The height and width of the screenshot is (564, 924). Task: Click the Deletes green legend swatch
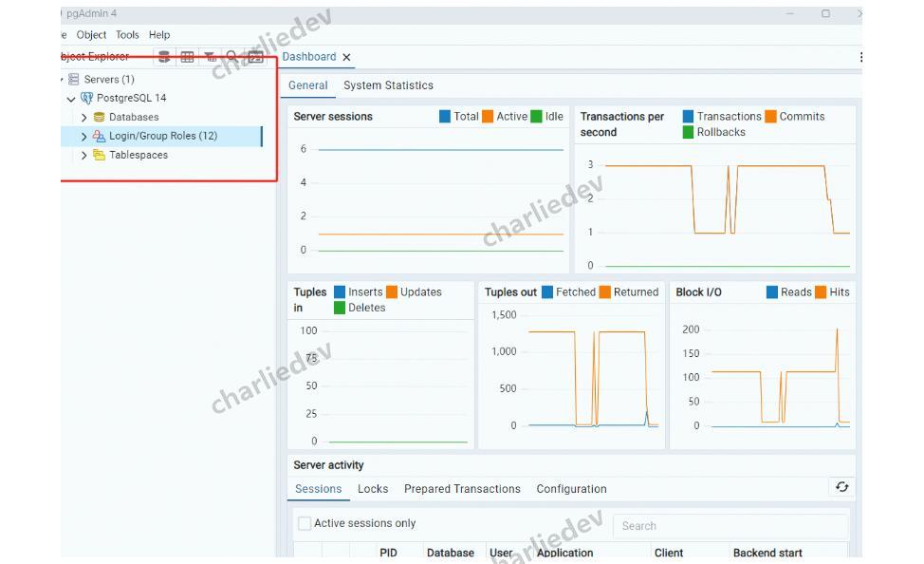(340, 308)
